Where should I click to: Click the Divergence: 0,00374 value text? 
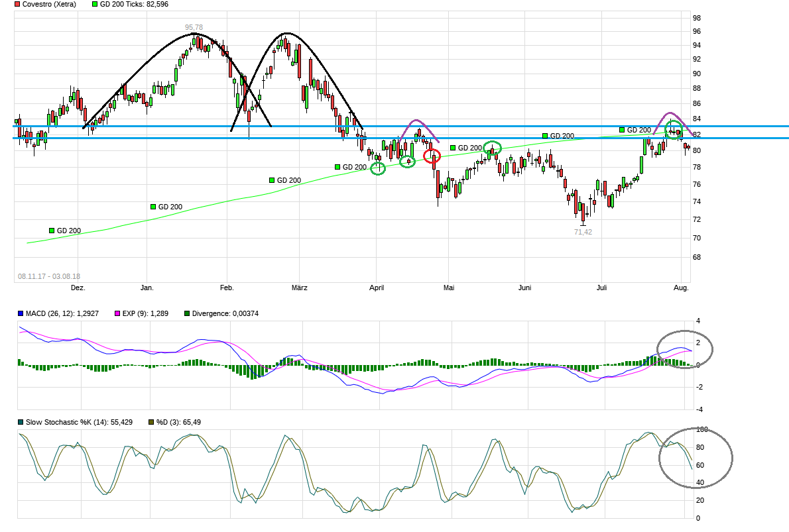pos(225,313)
